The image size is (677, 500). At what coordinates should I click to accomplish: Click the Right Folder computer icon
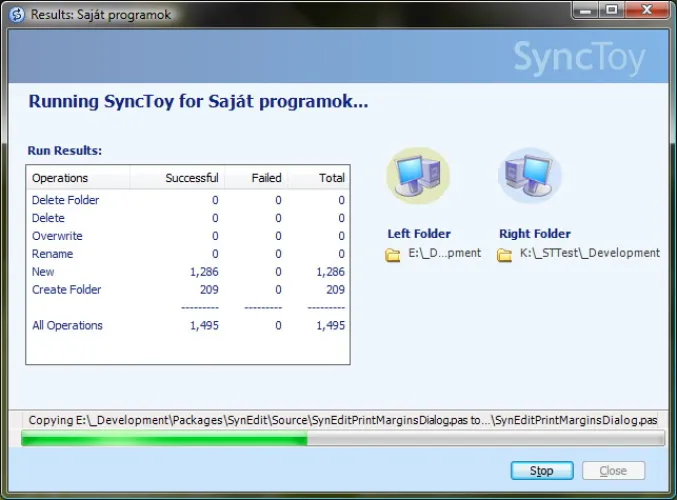point(530,175)
